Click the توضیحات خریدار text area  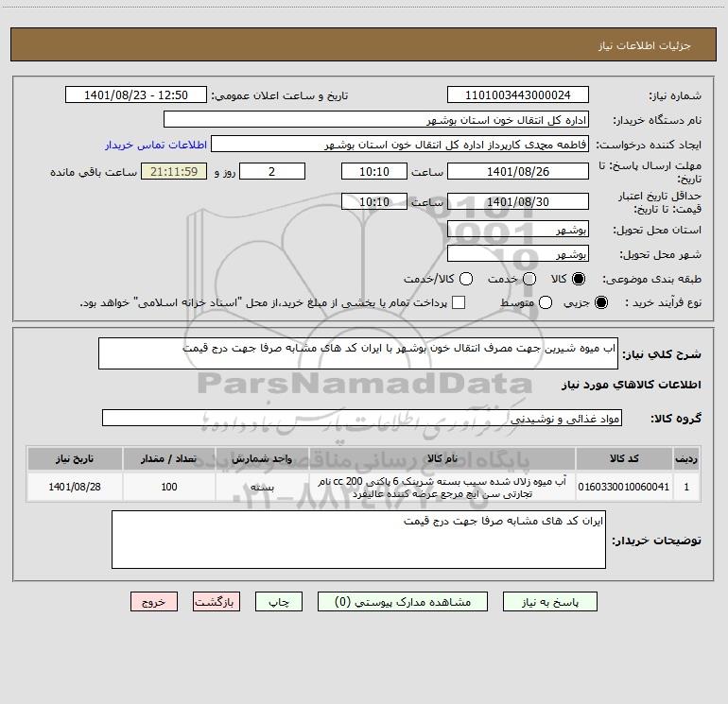pyautogui.click(x=358, y=540)
